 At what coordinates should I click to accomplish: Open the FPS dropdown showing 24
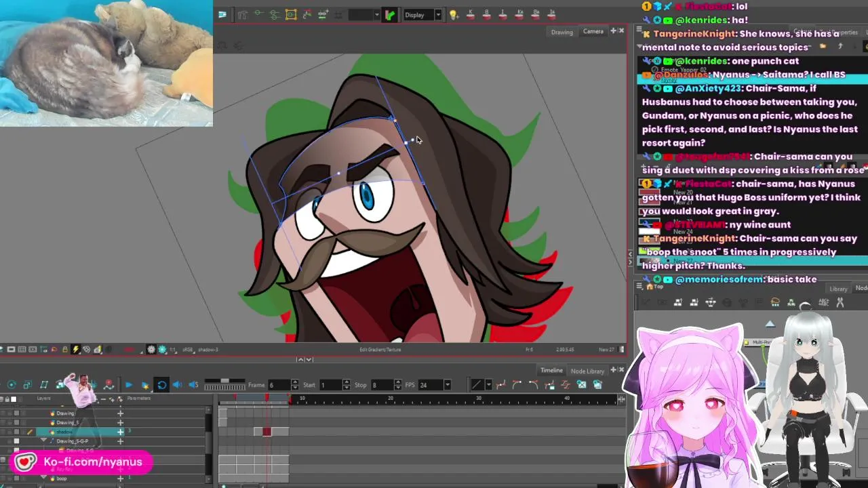click(x=434, y=385)
